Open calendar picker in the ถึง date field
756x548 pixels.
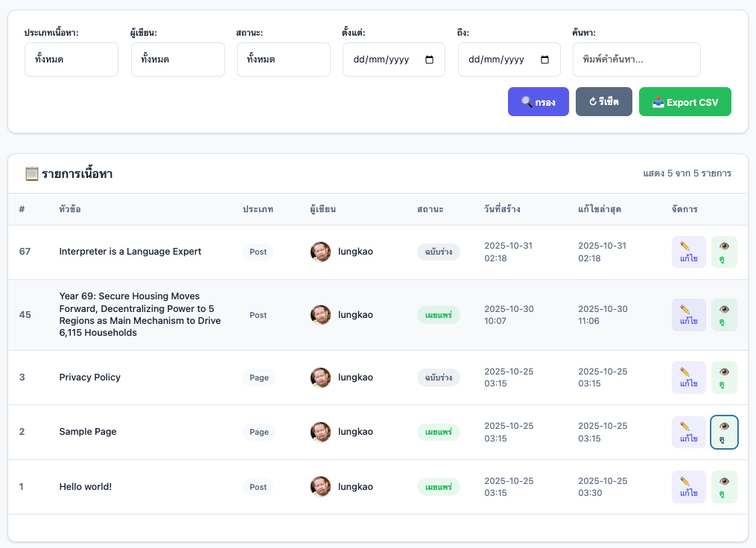click(x=544, y=60)
